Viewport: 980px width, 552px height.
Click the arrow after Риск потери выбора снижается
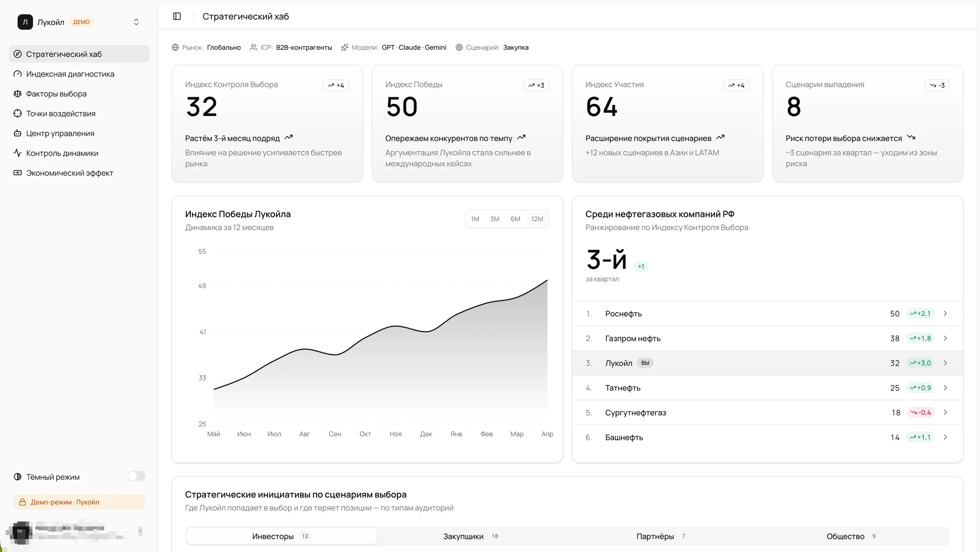pos(911,138)
